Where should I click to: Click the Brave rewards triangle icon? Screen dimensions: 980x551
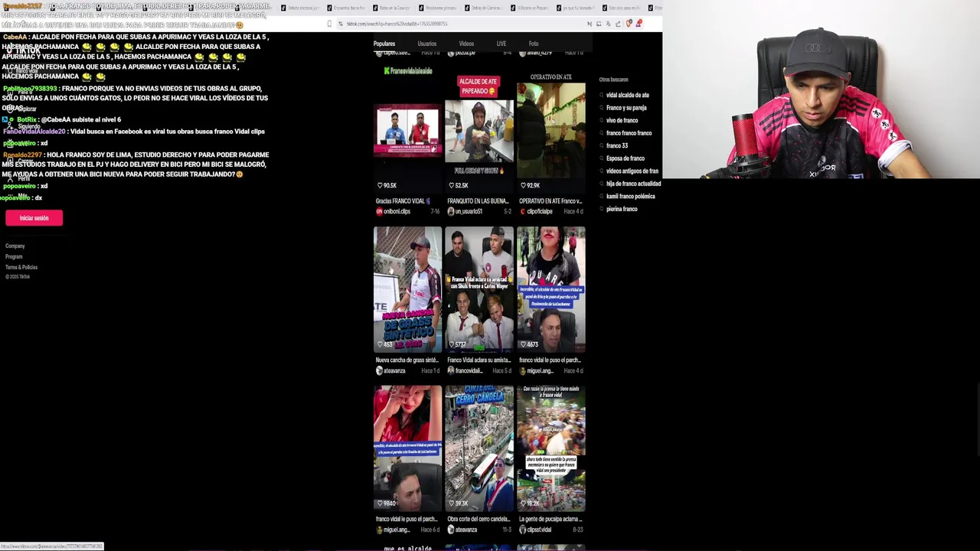coord(638,24)
